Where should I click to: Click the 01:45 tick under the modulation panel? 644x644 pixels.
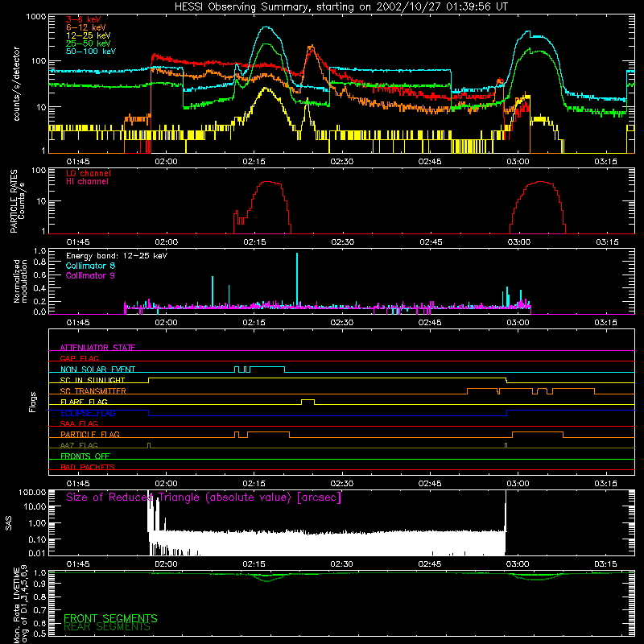(78, 323)
